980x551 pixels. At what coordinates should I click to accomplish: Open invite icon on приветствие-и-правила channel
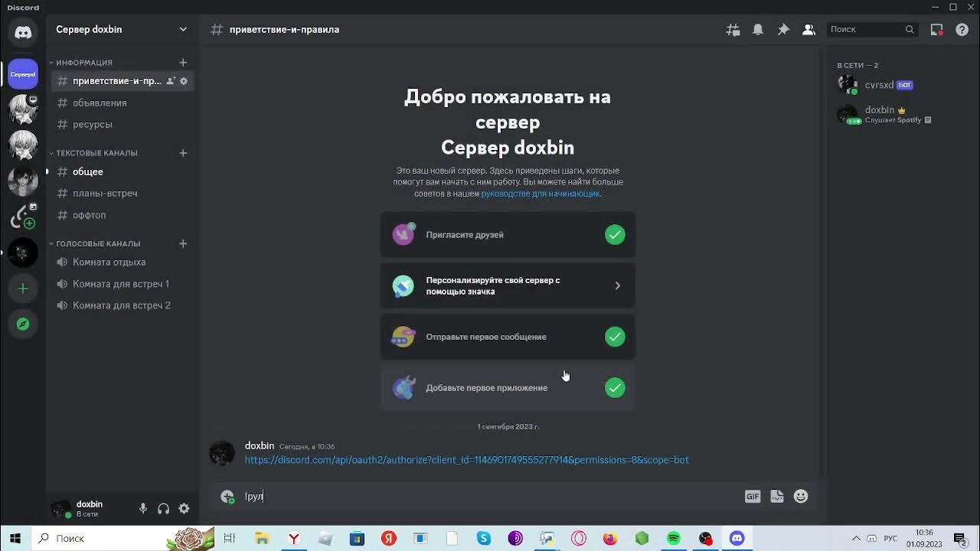pos(171,81)
